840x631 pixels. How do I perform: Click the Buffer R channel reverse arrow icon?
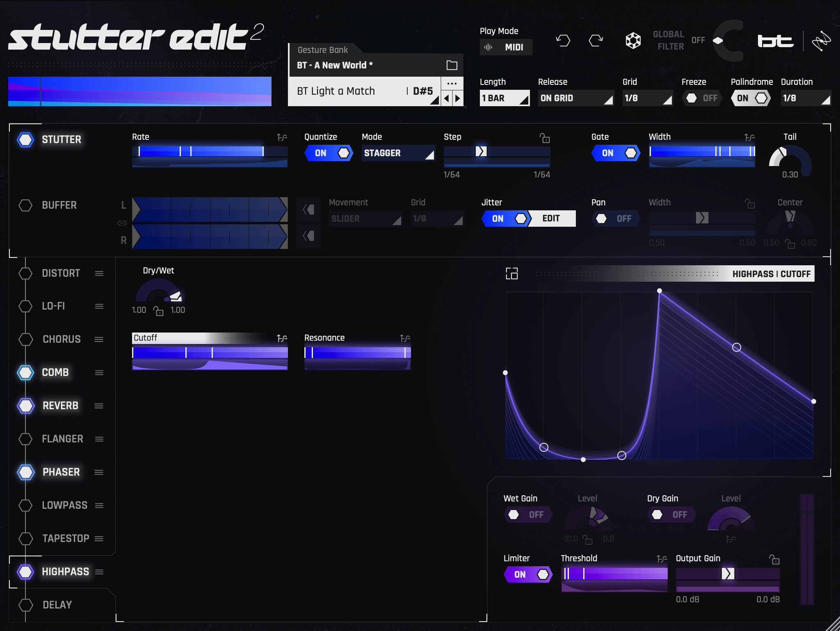[x=308, y=236]
